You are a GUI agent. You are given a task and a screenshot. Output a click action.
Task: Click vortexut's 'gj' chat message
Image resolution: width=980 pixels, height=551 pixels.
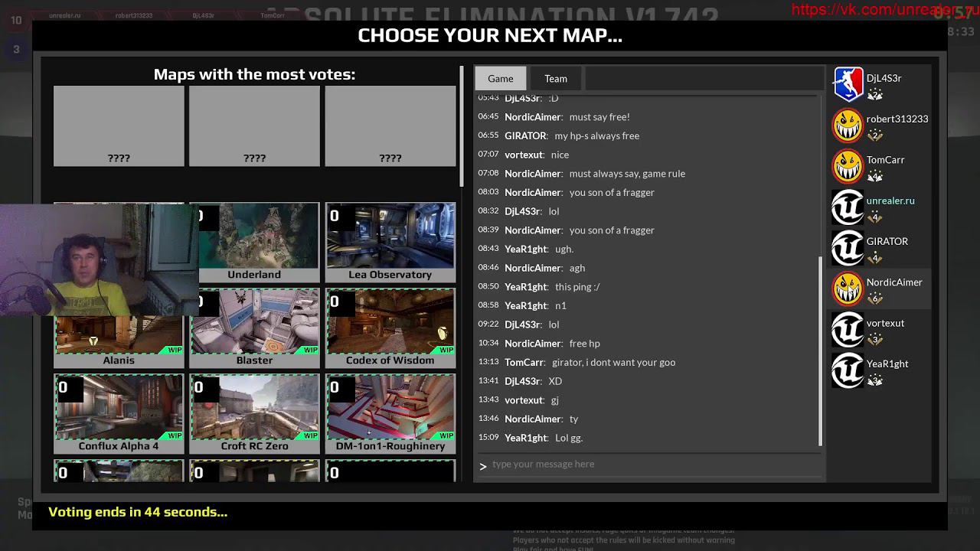(554, 400)
